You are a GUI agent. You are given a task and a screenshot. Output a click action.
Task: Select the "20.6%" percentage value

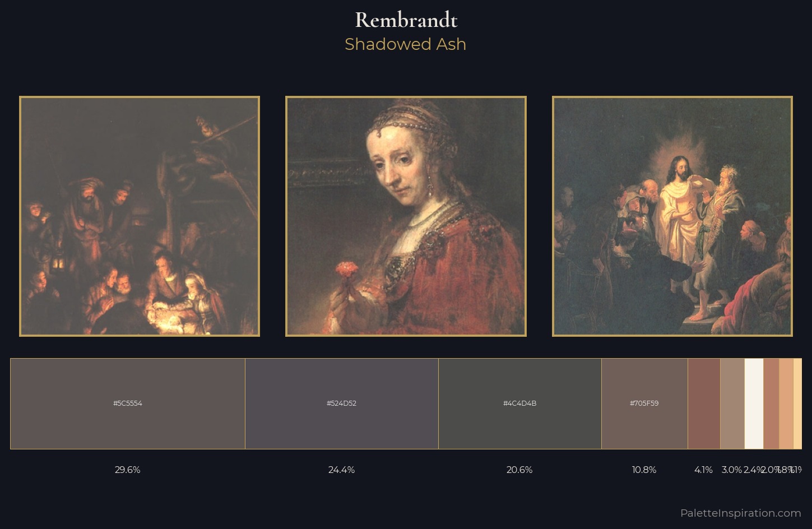tap(519, 470)
